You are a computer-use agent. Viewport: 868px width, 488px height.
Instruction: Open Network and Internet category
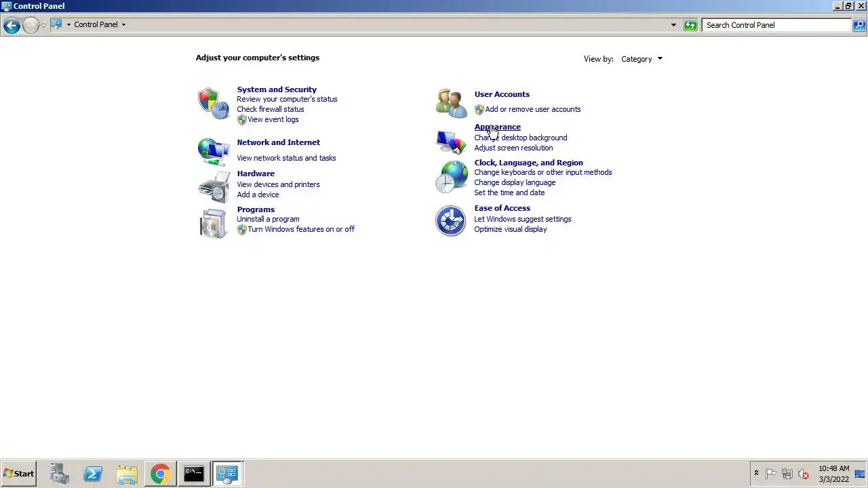tap(278, 142)
